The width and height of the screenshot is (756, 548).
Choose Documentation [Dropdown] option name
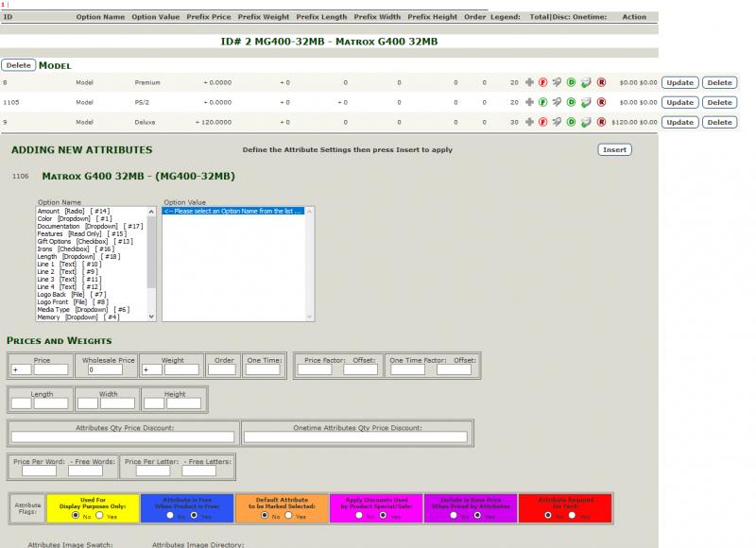(90, 227)
